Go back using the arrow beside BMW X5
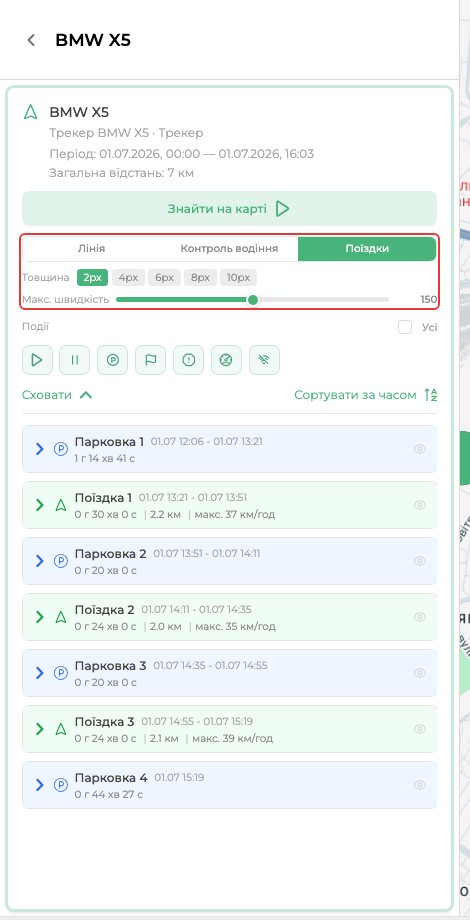470x920 pixels. click(x=31, y=40)
